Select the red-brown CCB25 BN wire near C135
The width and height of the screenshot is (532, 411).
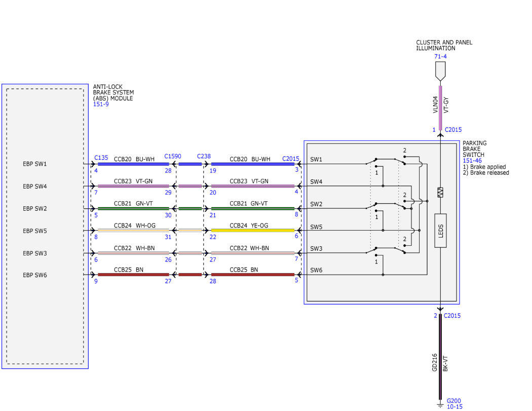point(133,275)
